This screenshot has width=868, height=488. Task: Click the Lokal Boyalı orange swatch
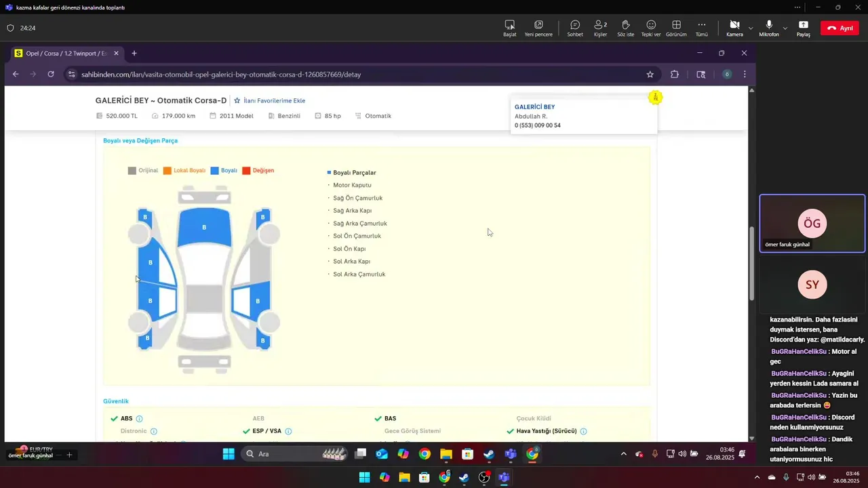coord(167,171)
